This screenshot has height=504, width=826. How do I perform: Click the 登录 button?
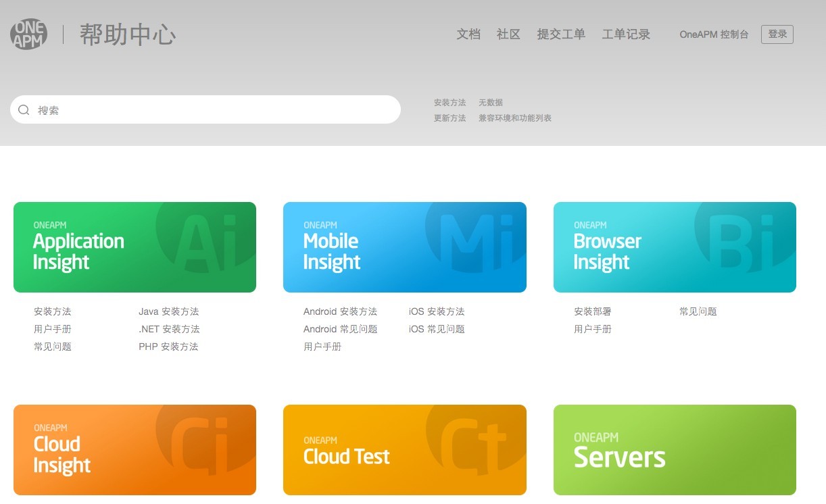pos(777,34)
